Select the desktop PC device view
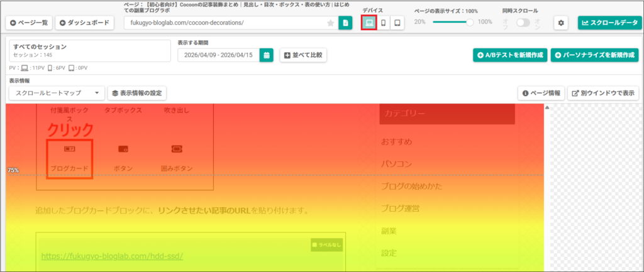Viewport: 644px width, 272px height. 369,23
